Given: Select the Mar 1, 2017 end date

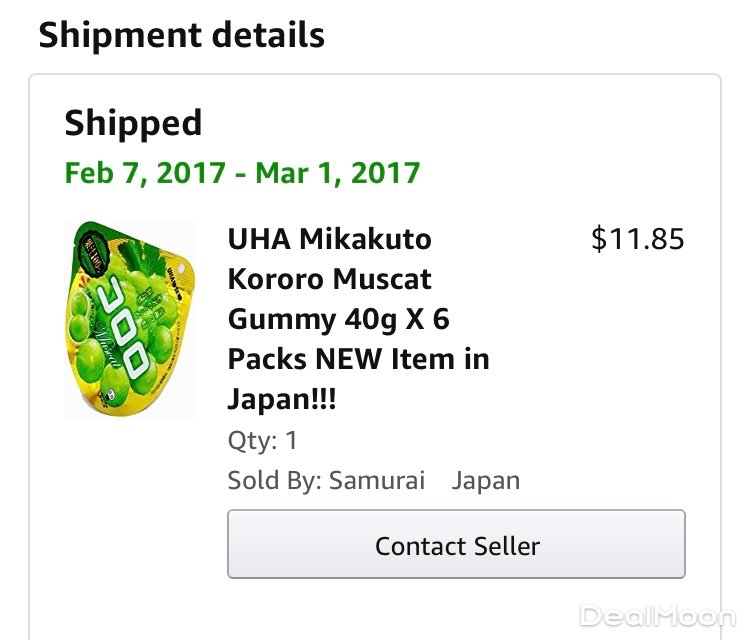Looking at the screenshot, I should coord(337,172).
